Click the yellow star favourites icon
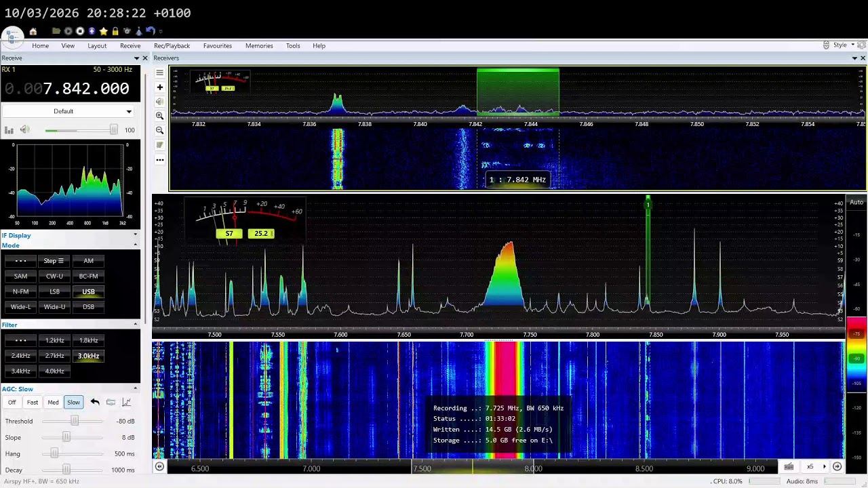 pyautogui.click(x=103, y=31)
